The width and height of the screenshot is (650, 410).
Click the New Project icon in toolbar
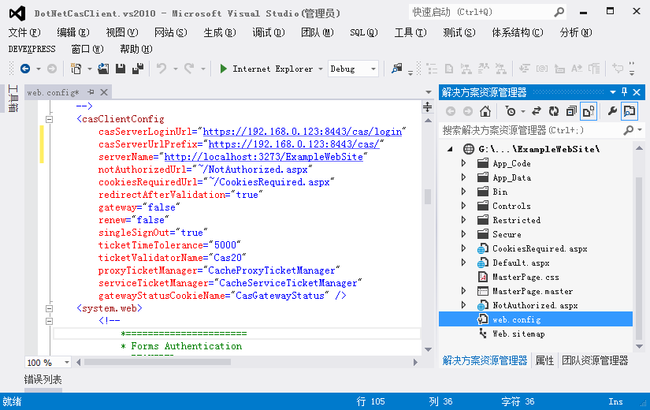click(76, 69)
